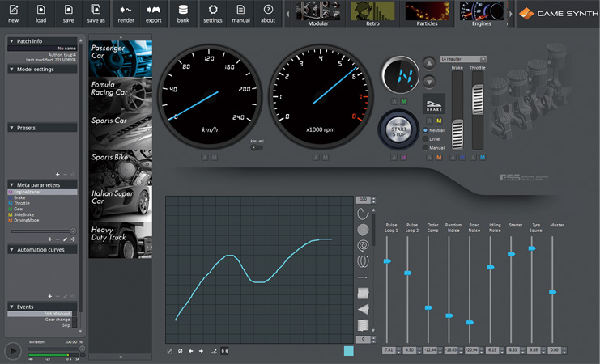The height and width of the screenshot is (364, 600).
Task: Click the side BRAKE icon
Action: tap(433, 104)
